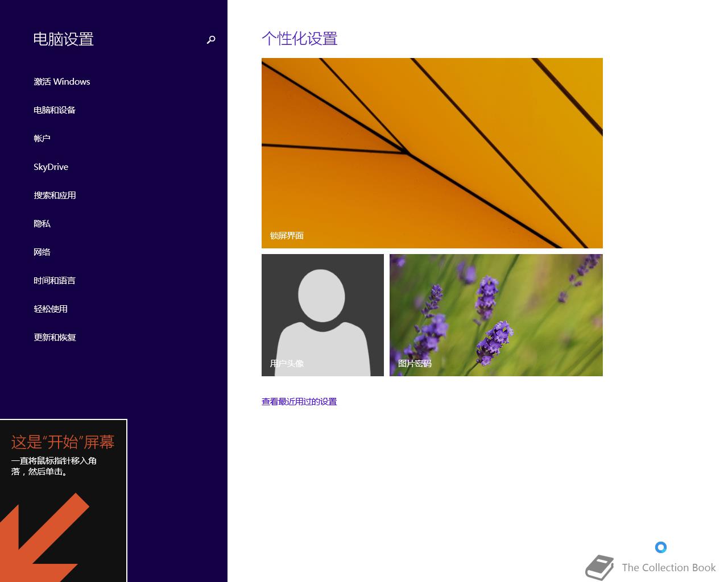This screenshot has width=728, height=582.
Task: Open 时间和语言 settings
Action: click(55, 280)
